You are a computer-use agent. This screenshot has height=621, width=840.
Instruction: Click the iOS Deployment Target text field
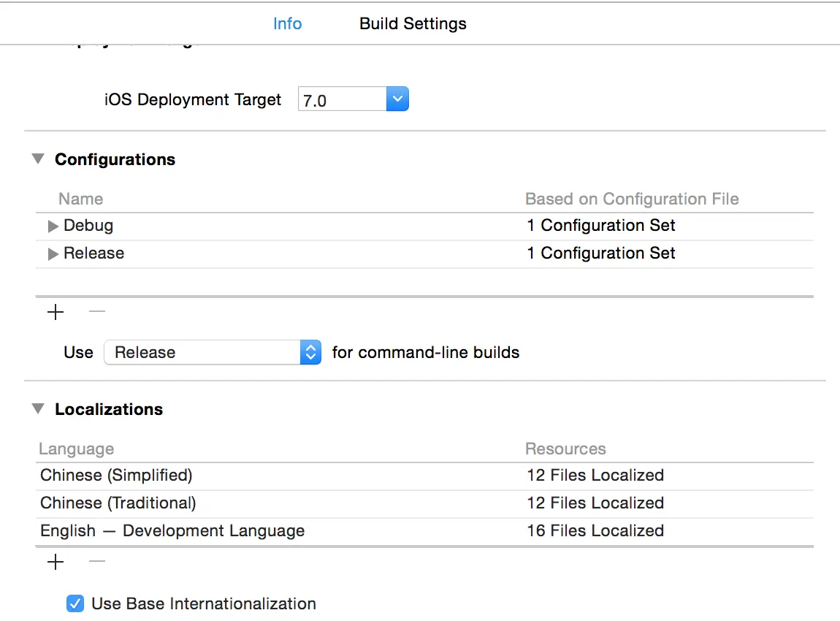(342, 100)
